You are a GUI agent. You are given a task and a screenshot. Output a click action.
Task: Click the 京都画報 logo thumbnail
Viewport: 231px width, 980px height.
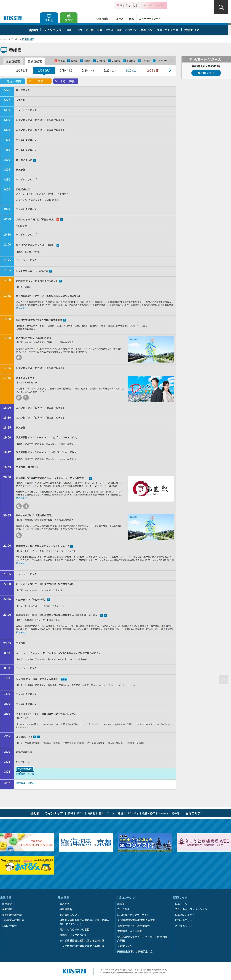(151, 488)
